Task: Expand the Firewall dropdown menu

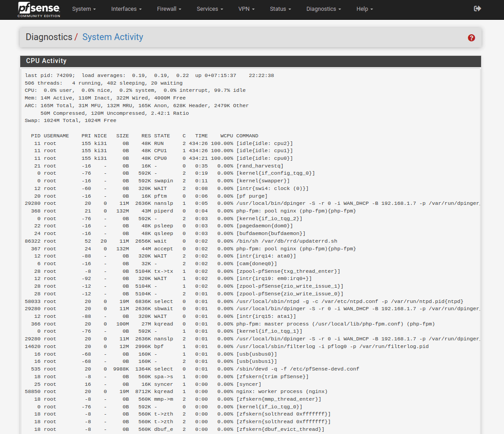Action: tap(169, 9)
